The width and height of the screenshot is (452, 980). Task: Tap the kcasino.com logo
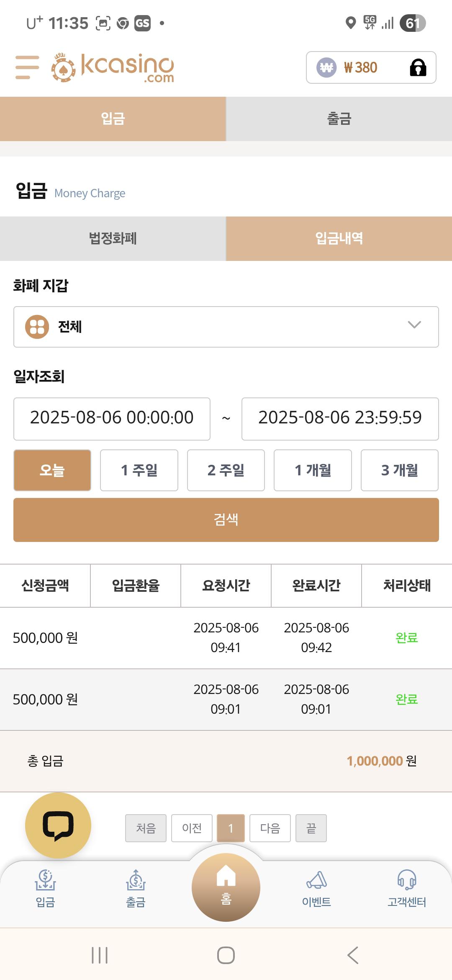[x=113, y=68]
